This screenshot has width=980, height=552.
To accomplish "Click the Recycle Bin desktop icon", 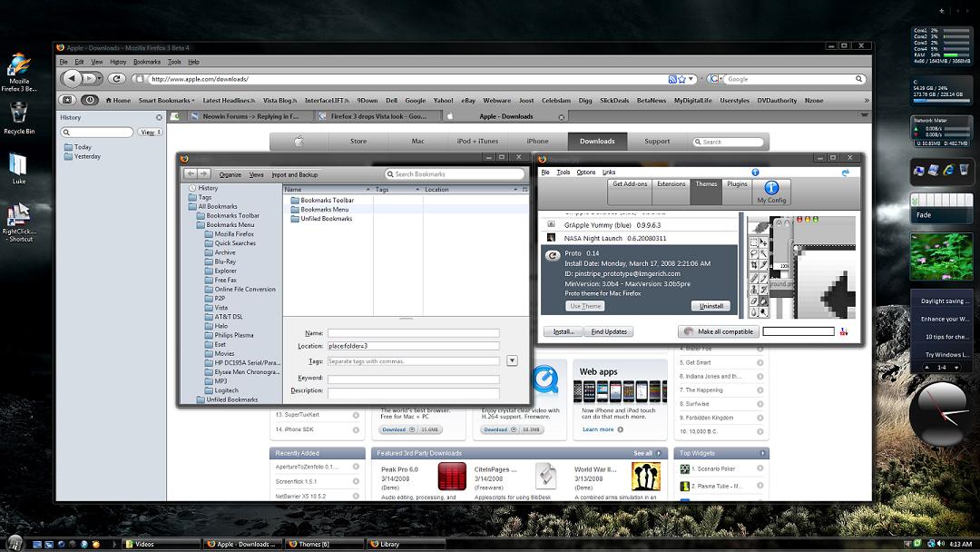I will [x=19, y=113].
